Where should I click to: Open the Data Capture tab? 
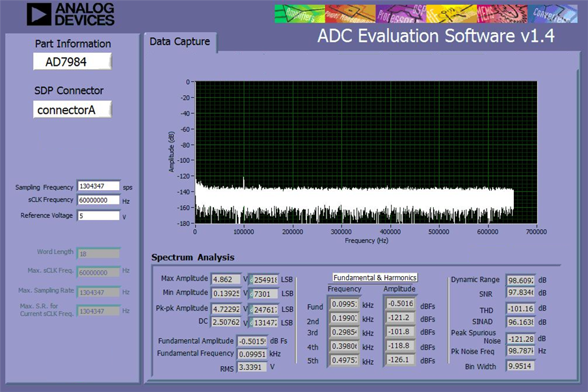(180, 42)
